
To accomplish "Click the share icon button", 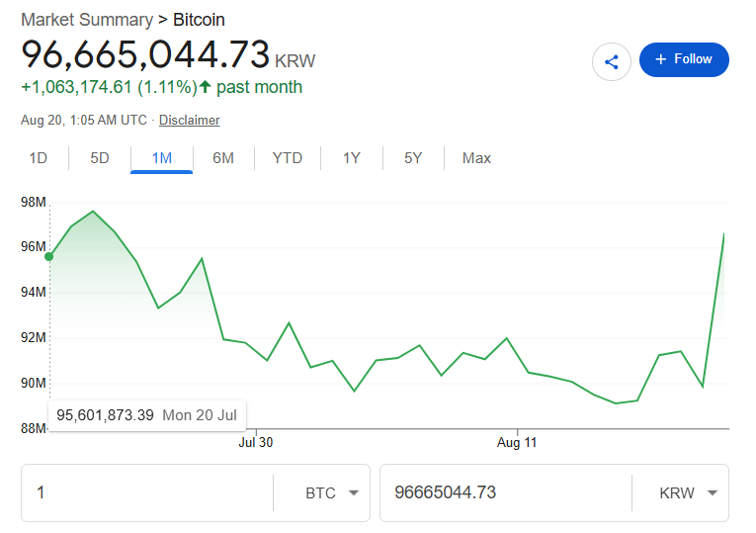I will pos(612,61).
